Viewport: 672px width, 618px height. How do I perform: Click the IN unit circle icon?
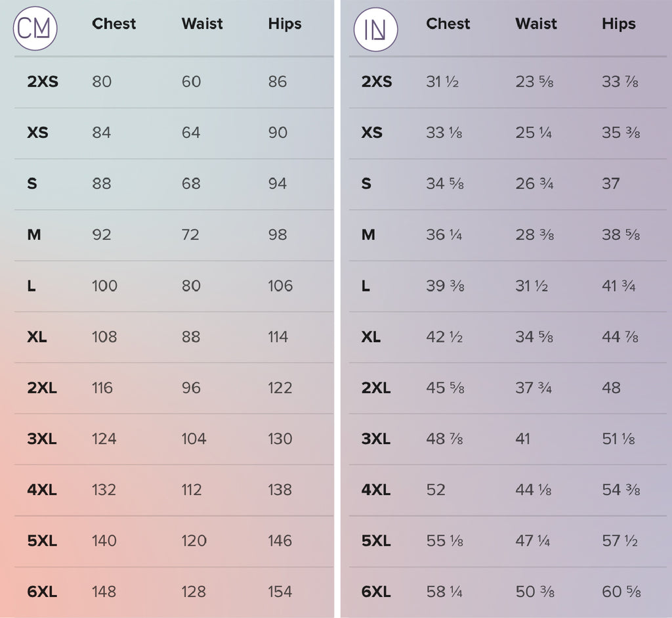375,30
